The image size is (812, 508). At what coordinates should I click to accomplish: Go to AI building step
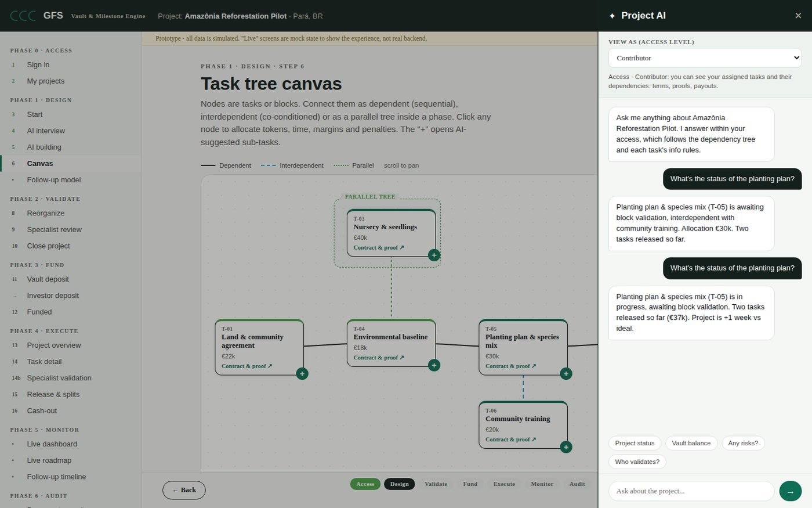click(x=71, y=147)
